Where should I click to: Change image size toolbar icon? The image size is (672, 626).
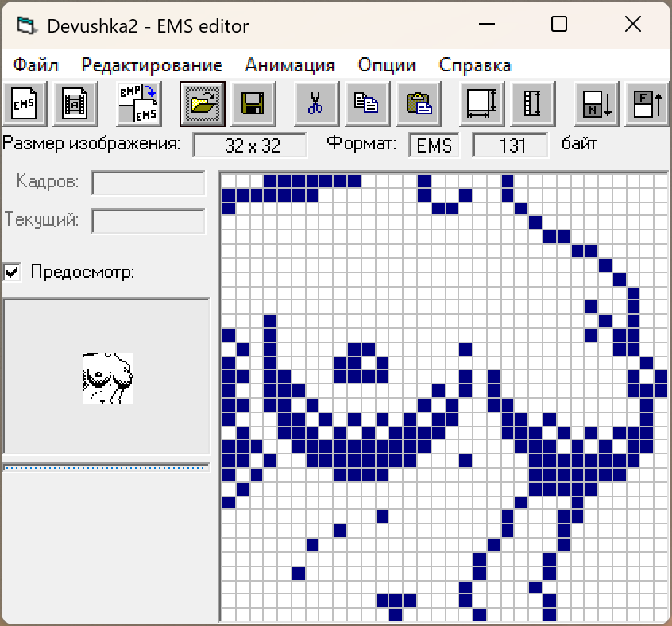coord(481,104)
